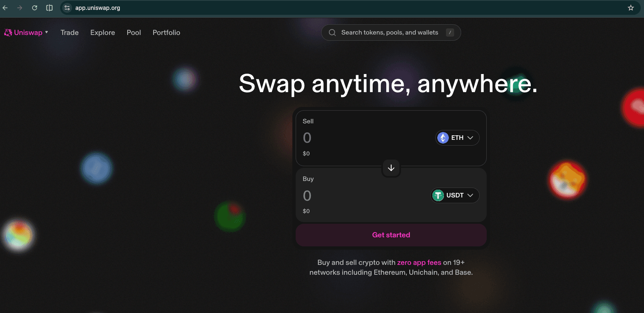Click the Swap anytime, anywhere heading
This screenshot has width=644, height=313.
point(388,83)
